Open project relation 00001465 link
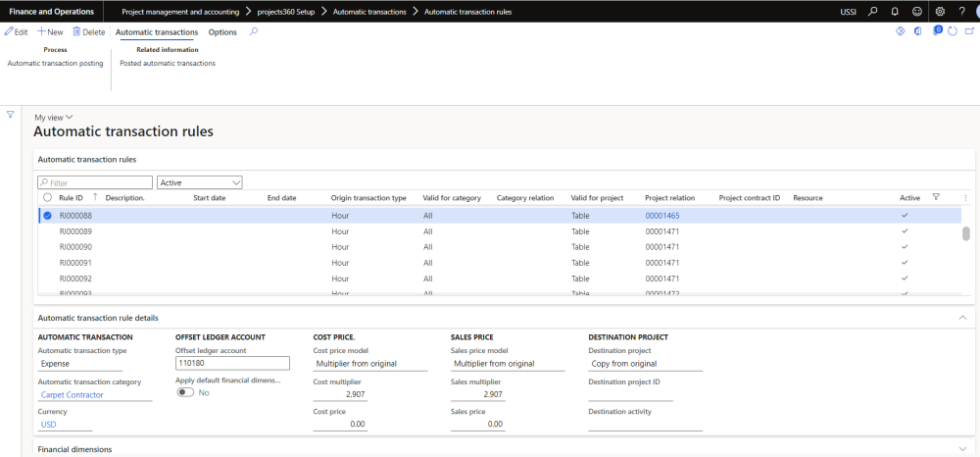This screenshot has height=457, width=980. pyautogui.click(x=662, y=215)
